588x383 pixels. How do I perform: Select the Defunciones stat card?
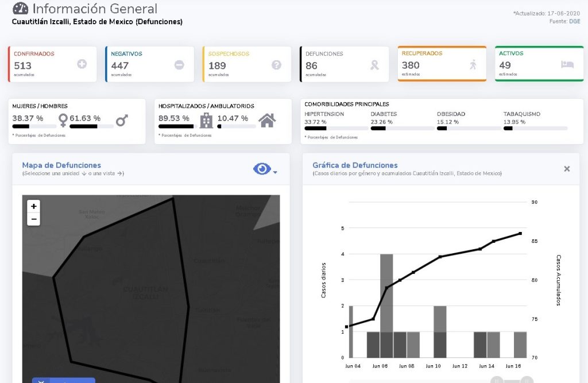coord(344,64)
